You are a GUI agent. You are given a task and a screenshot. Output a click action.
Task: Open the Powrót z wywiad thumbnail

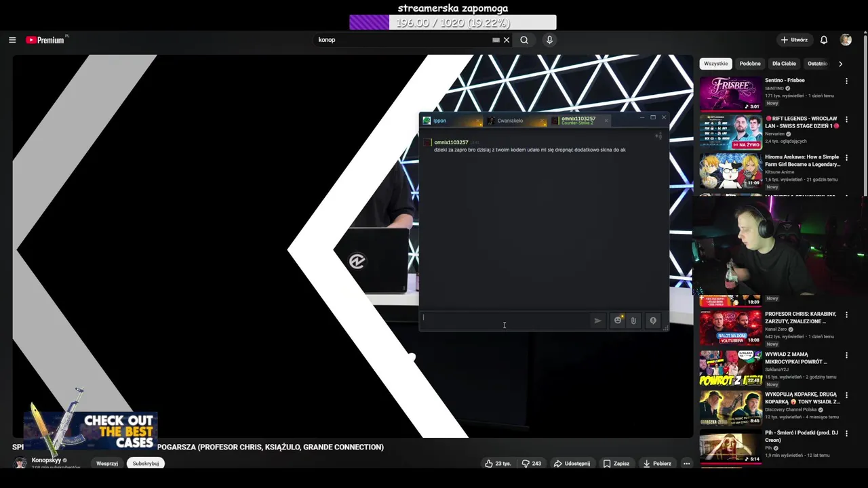[730, 367]
